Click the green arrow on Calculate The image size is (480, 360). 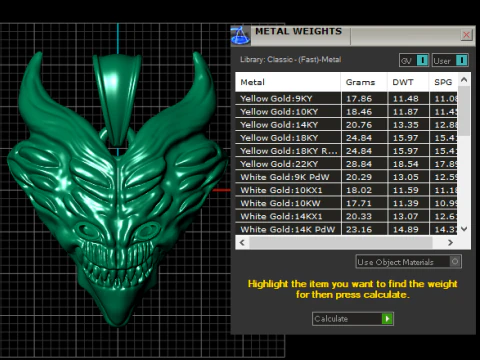pyautogui.click(x=387, y=319)
